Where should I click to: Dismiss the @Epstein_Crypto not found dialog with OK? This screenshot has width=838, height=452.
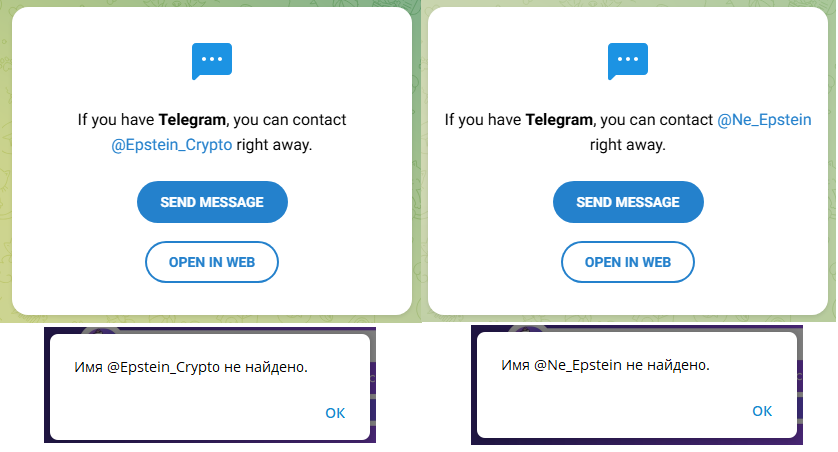[x=335, y=412]
